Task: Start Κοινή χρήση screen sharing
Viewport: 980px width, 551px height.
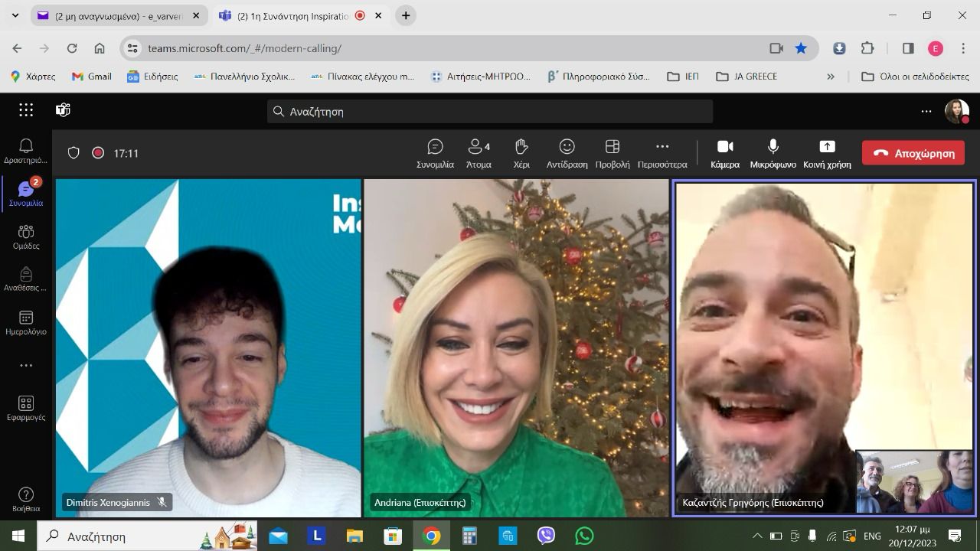Action: click(x=827, y=153)
